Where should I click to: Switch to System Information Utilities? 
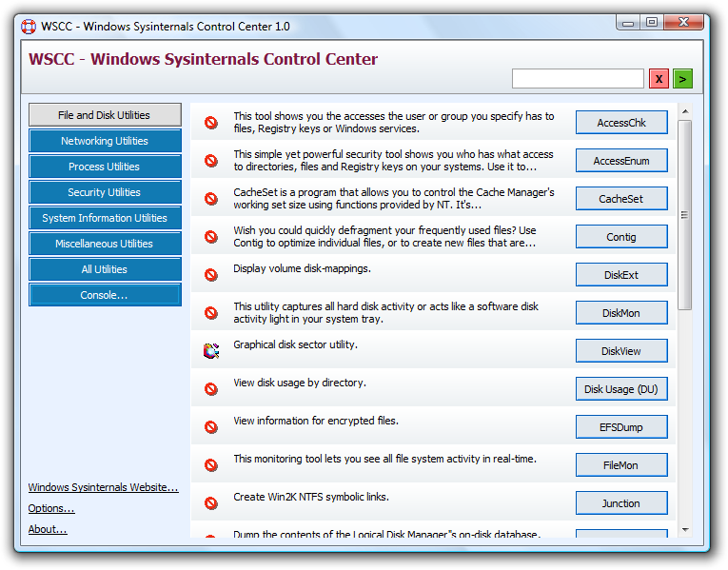point(105,218)
